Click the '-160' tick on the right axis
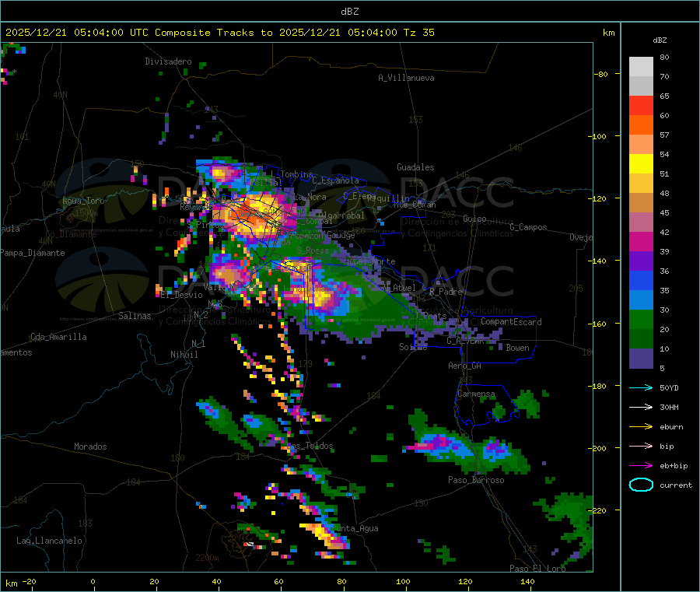Image resolution: width=700 pixels, height=592 pixels. pyautogui.click(x=599, y=324)
